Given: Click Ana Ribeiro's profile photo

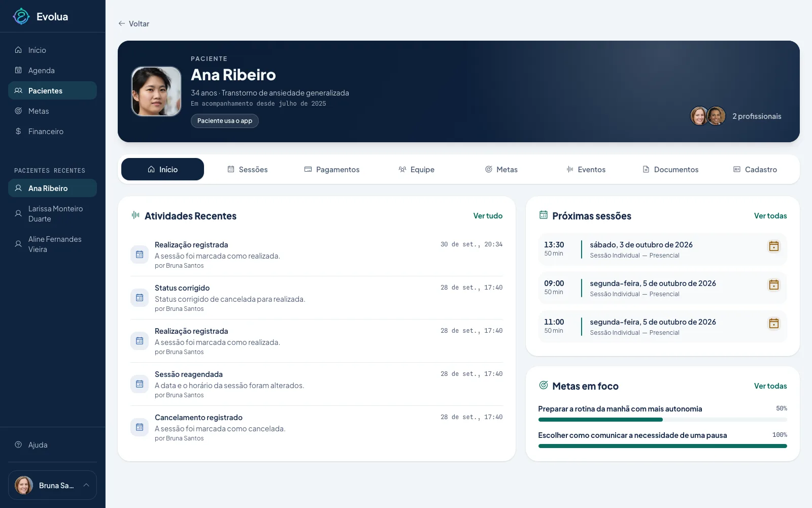Looking at the screenshot, I should point(156,91).
